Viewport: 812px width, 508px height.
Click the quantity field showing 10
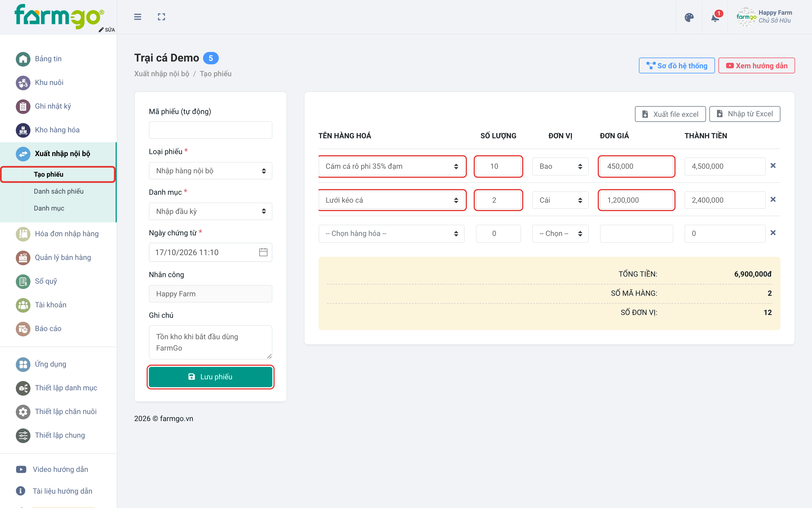(x=498, y=166)
